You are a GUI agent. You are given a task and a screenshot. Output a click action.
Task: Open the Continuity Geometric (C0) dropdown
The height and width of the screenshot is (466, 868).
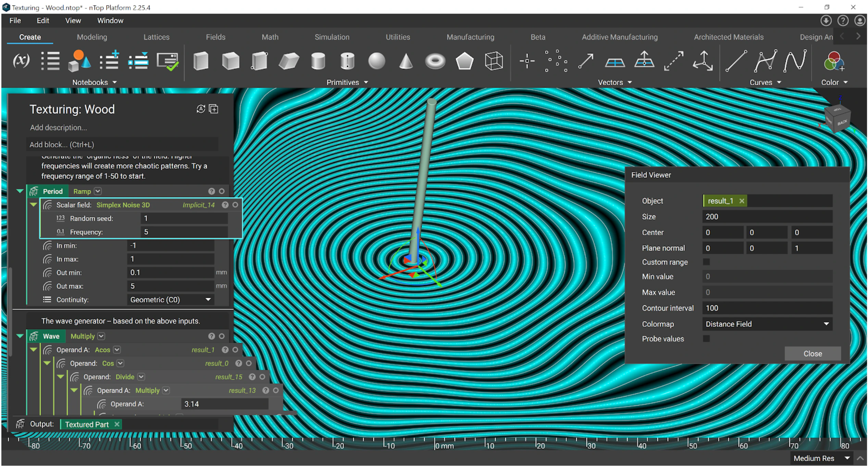point(170,300)
